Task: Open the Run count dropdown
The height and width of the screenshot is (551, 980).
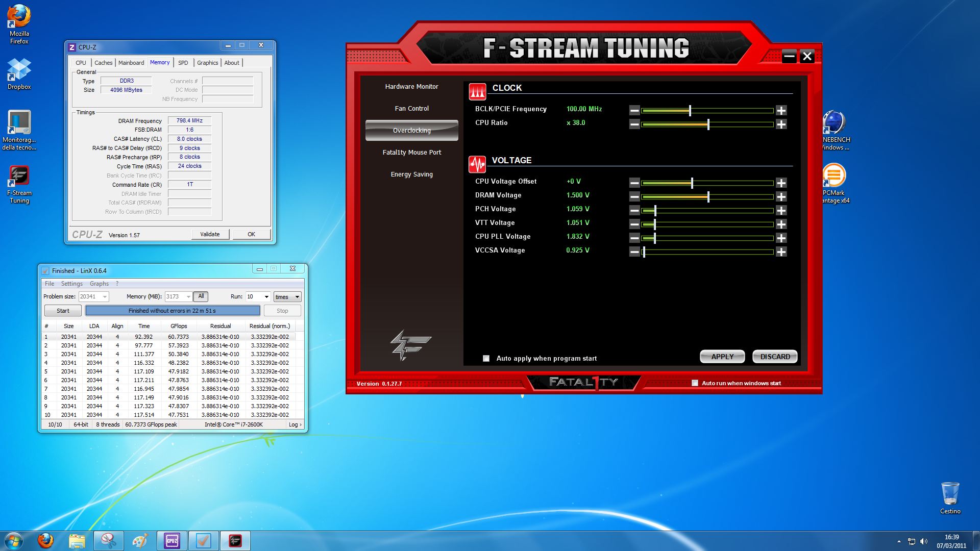Action: tap(266, 297)
